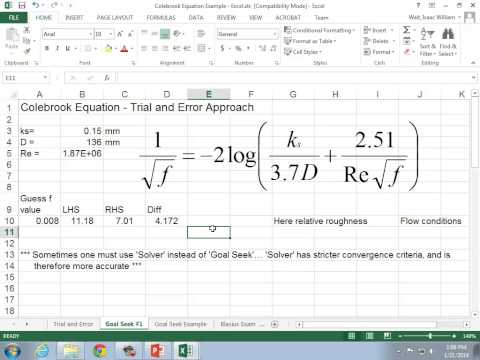This screenshot has width=480, height=360.
Task: Toggle Italic formatting
Action: 57,49
